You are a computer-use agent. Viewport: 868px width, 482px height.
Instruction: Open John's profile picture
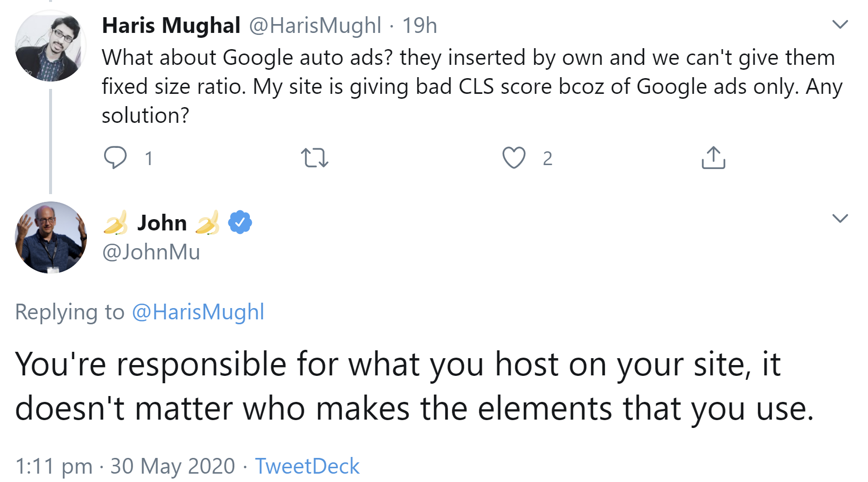(x=51, y=237)
